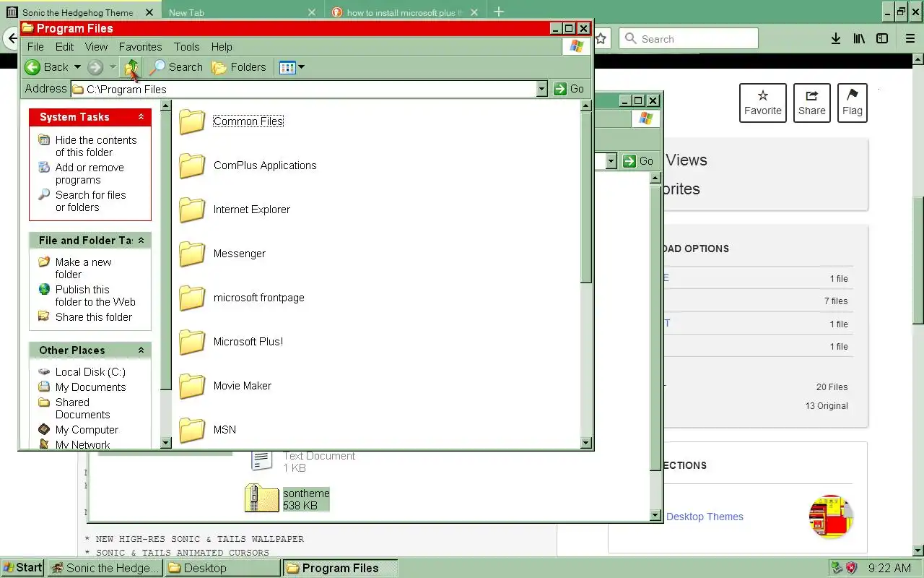Click in the browser Search field

click(688, 39)
